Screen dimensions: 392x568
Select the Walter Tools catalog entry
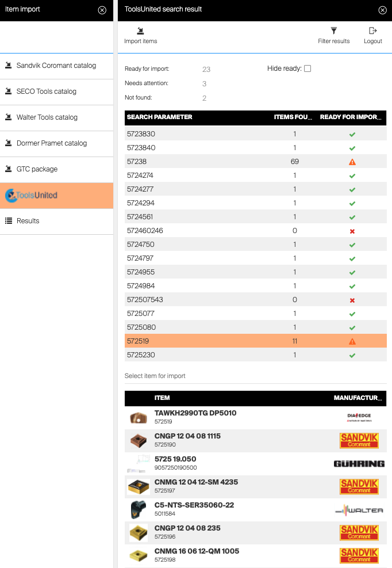tap(47, 117)
